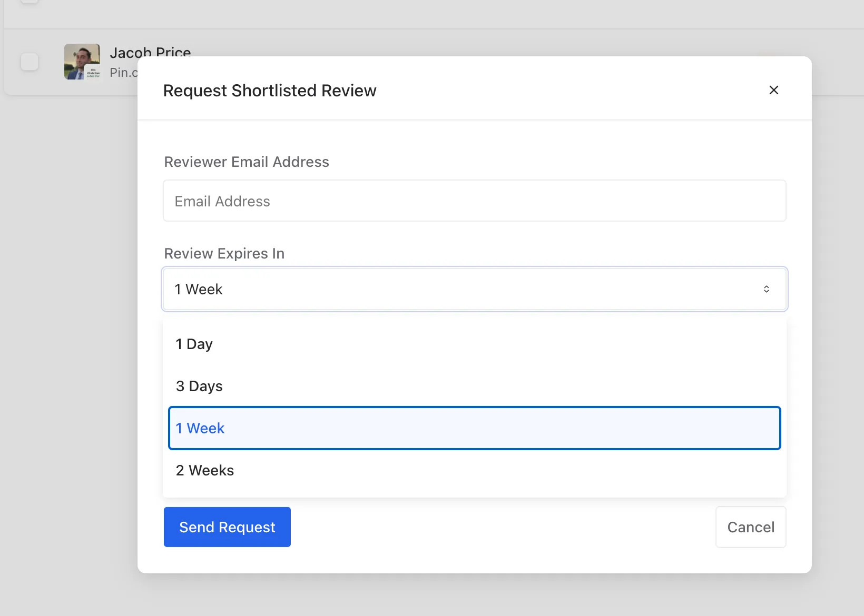864x616 pixels.
Task: Click the Email Address input field
Action: point(474,201)
